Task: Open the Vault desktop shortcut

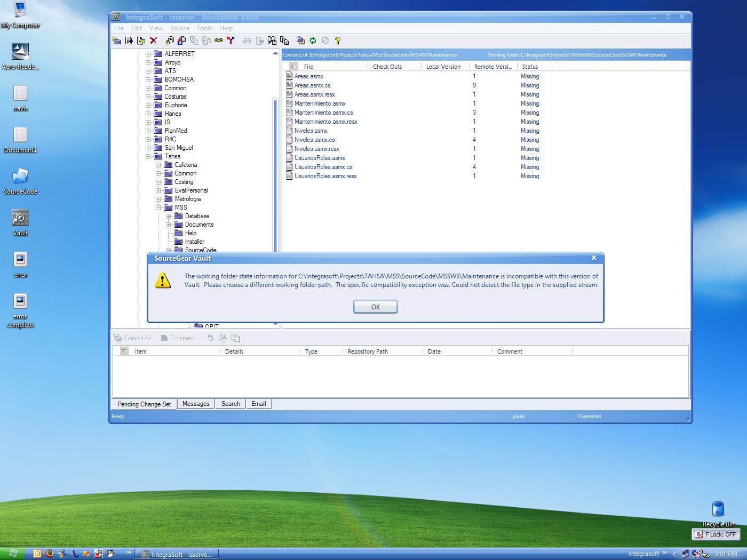Action: click(20, 222)
